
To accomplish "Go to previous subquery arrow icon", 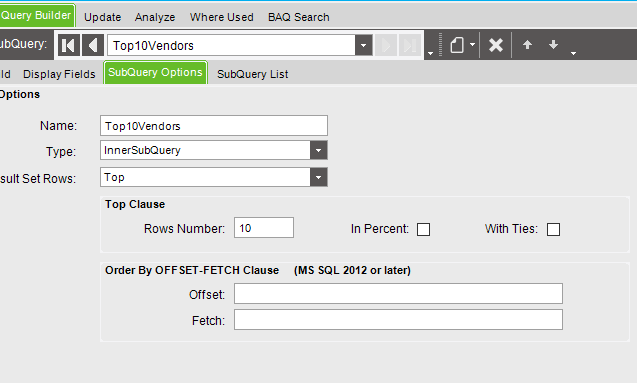I will click(93, 45).
